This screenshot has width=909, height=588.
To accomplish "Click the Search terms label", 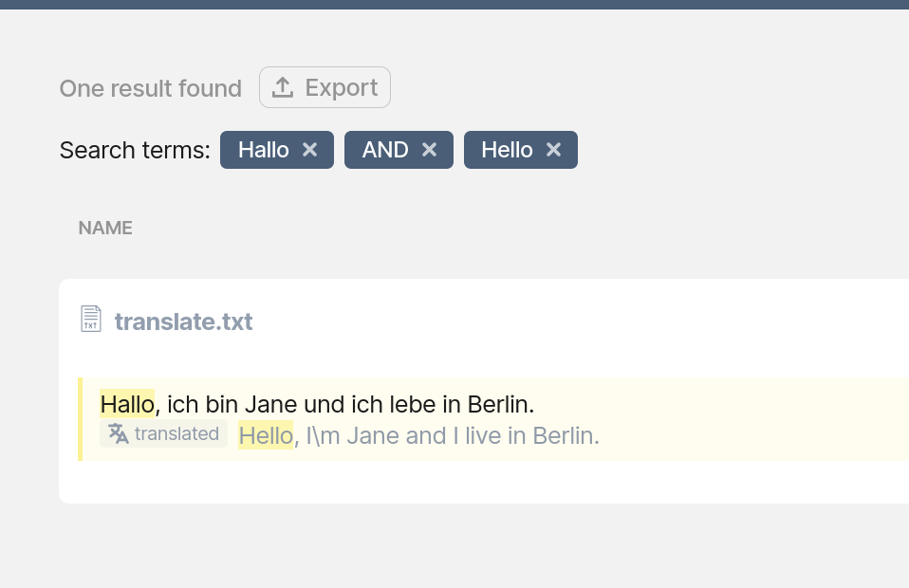I will point(135,150).
